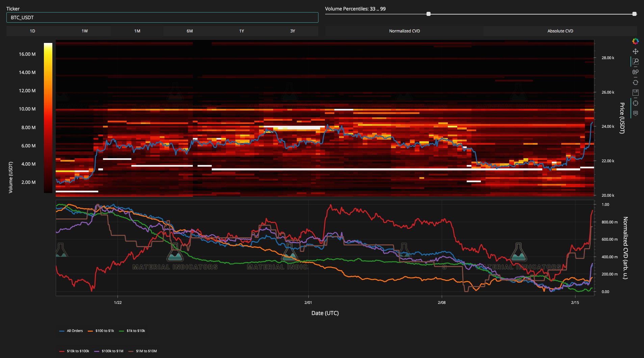Toggle the $10k to $100k legend entry

tap(74, 351)
